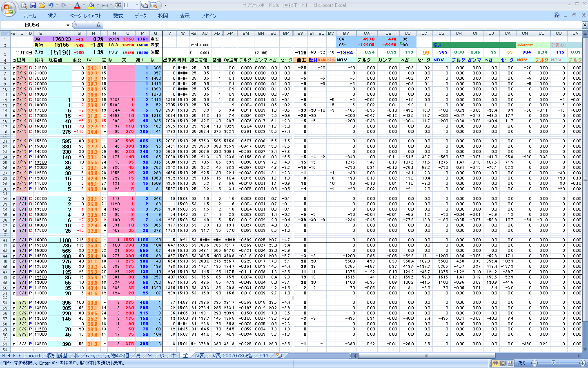The width and height of the screenshot is (588, 368).
Task: Click the Borders icon in quick toolbar
Action: point(105,5)
